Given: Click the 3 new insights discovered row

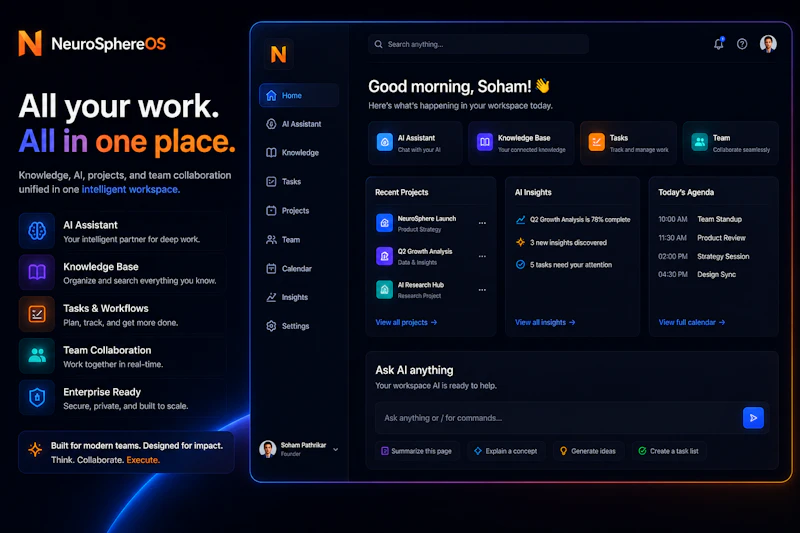Looking at the screenshot, I should [561, 242].
